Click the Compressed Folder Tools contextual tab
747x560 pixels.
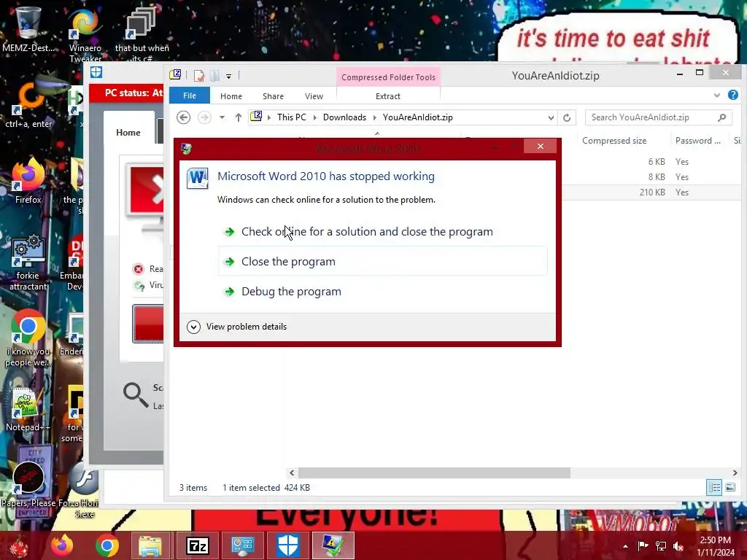pyautogui.click(x=388, y=77)
